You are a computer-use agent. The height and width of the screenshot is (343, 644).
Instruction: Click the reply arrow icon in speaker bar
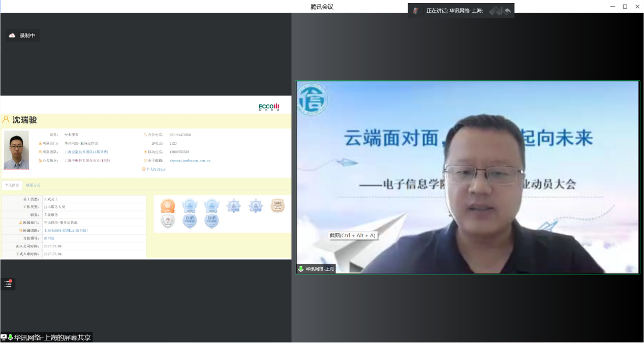(x=507, y=11)
